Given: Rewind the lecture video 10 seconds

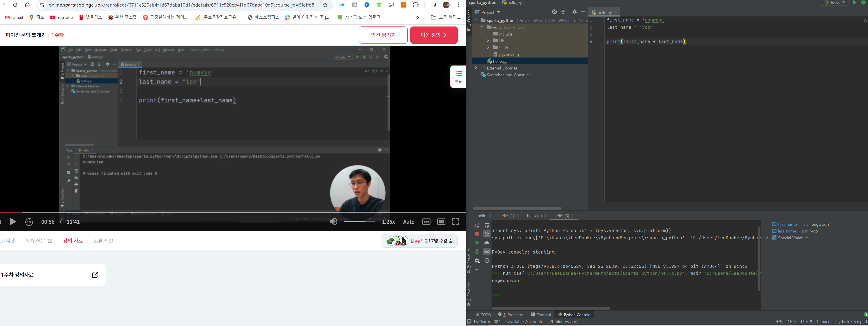Looking at the screenshot, I should (x=29, y=222).
